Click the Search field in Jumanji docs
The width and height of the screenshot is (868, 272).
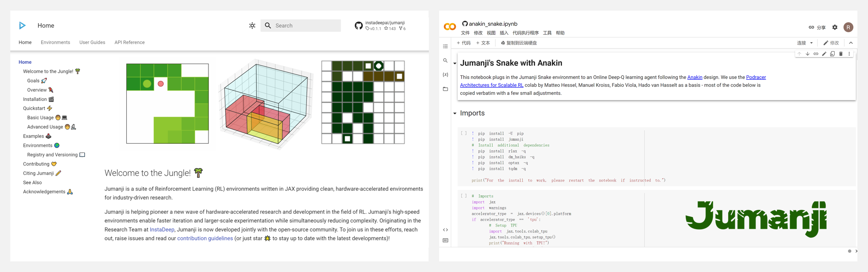(x=301, y=25)
